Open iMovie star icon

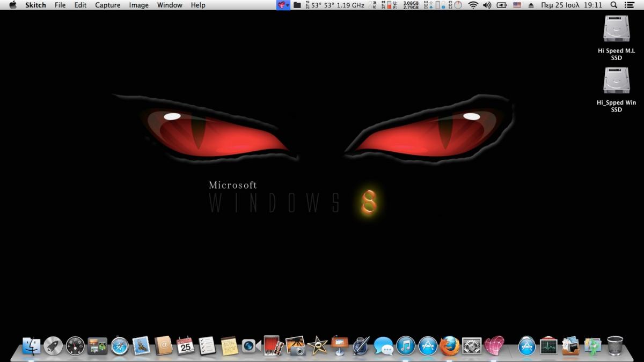coord(317,345)
